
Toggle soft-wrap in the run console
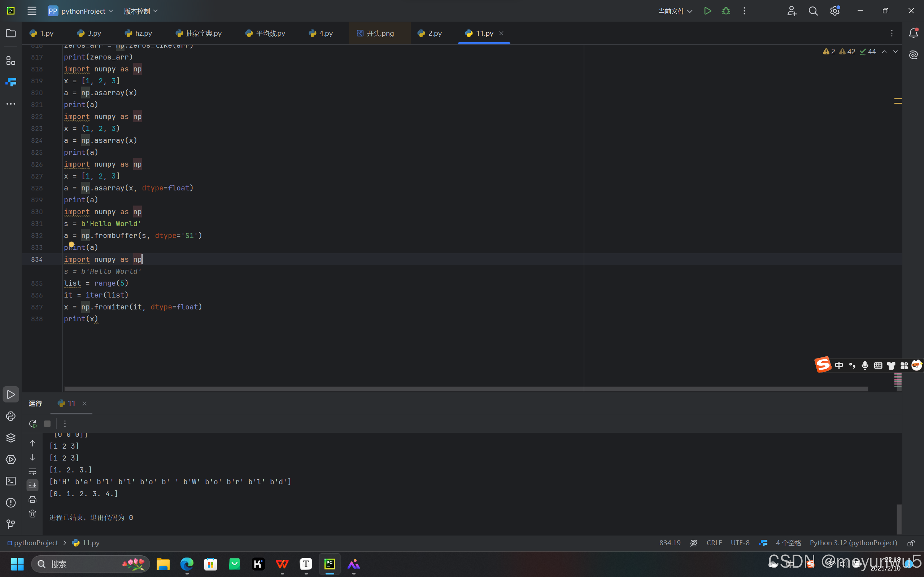click(32, 471)
